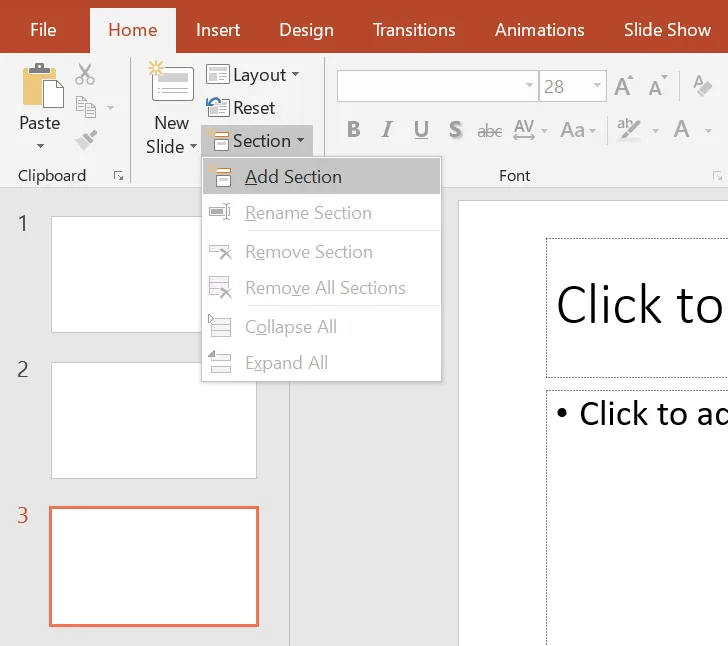
Task: Go to the Slide Show tab
Action: pos(667,30)
